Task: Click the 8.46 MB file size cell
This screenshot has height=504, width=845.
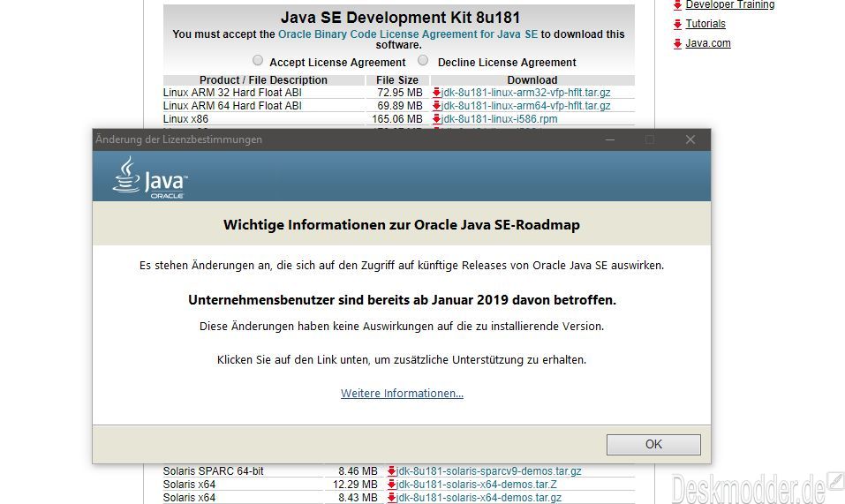Action: point(358,471)
